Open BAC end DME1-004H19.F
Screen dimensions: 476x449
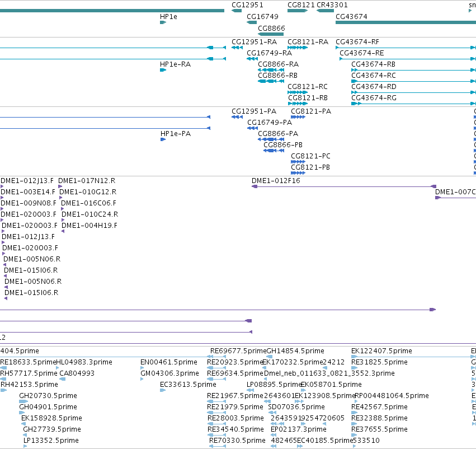point(89,226)
